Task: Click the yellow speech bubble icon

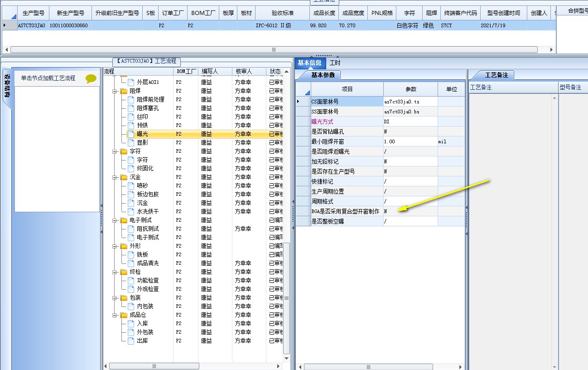Action: pyautogui.click(x=91, y=78)
